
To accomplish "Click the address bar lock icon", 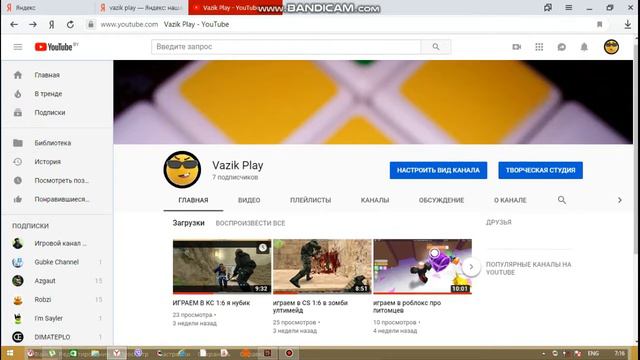I will [x=91, y=24].
